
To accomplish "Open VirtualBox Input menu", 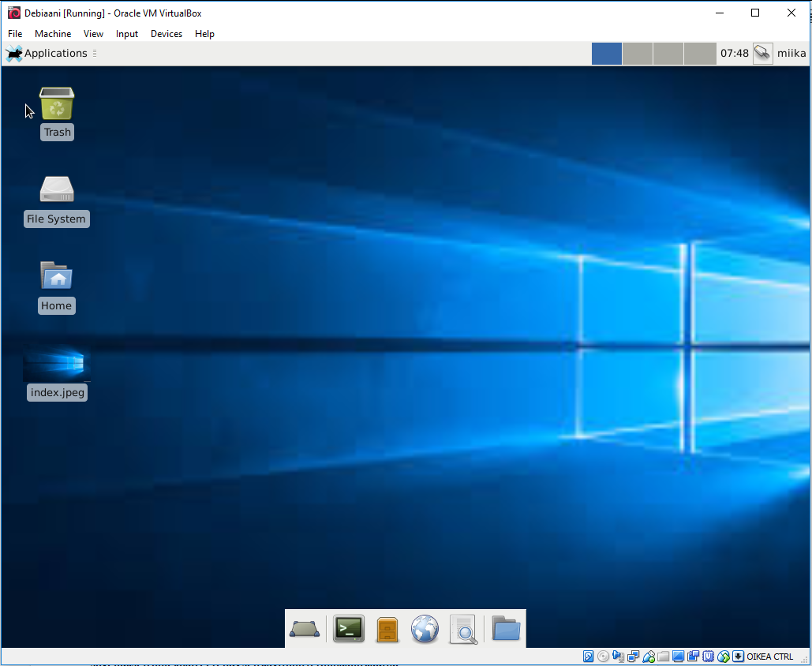I will tap(127, 34).
